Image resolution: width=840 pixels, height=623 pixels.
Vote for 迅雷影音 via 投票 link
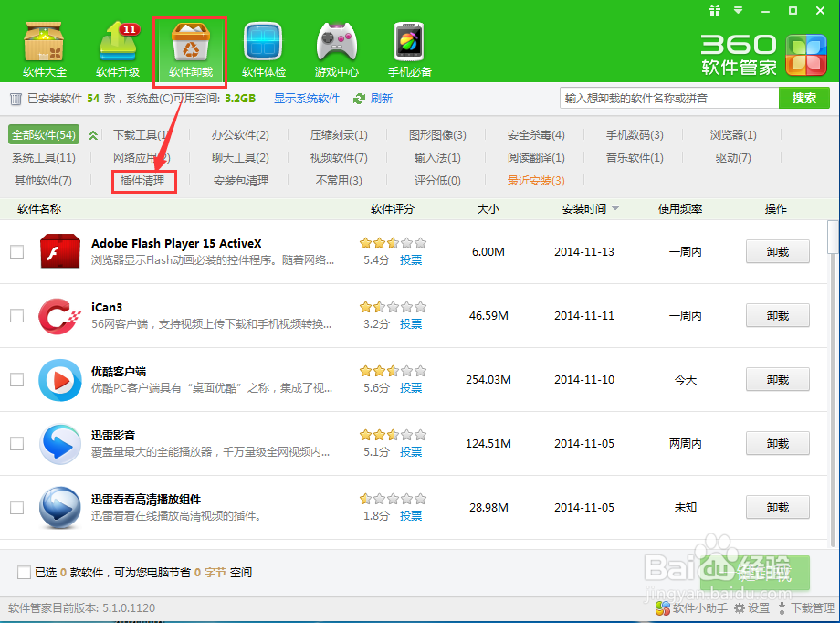pos(411,452)
